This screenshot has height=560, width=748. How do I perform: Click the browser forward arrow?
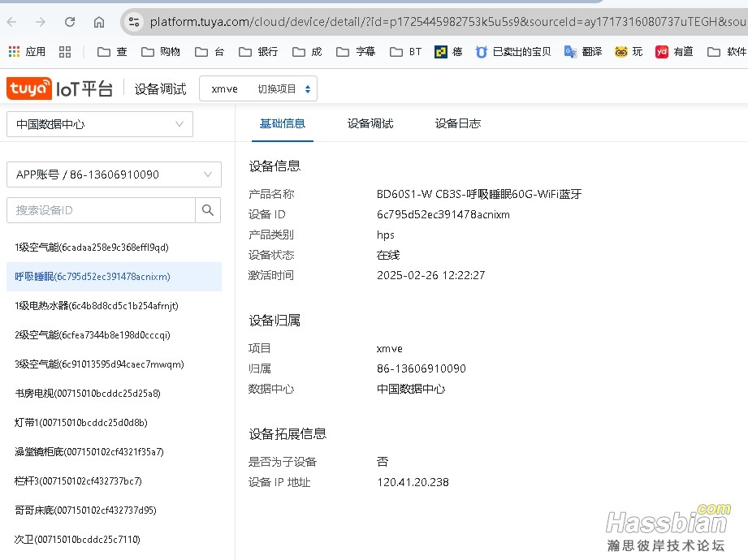pos(41,22)
